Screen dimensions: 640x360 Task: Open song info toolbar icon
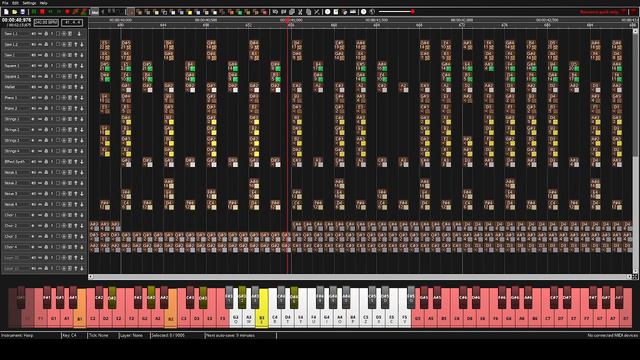coord(328,12)
